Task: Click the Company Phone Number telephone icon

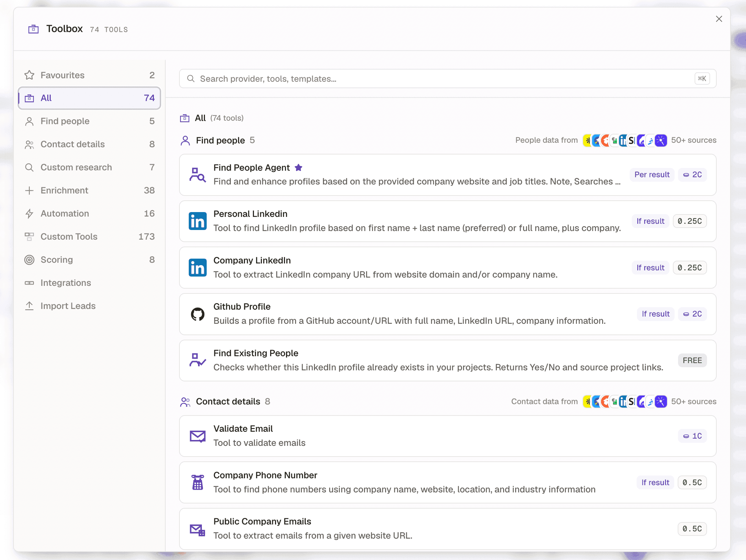Action: point(198,482)
